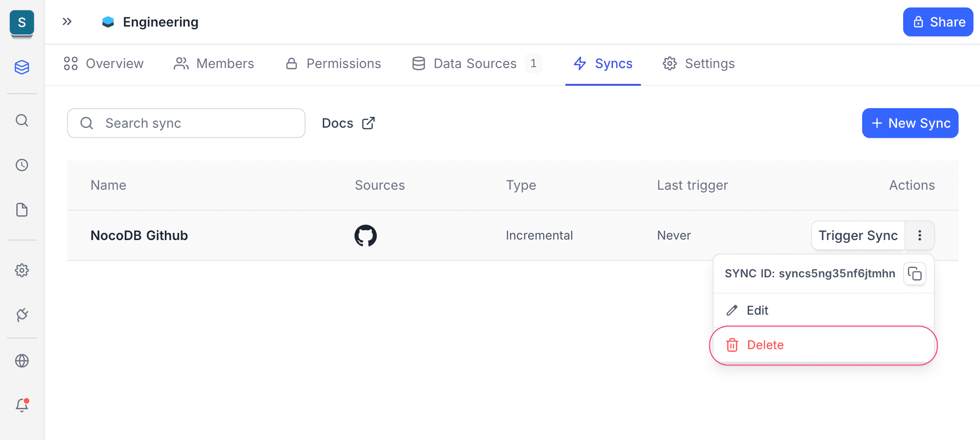Switch to the Members tab
Screen dimensions: 980x440
[x=214, y=63]
